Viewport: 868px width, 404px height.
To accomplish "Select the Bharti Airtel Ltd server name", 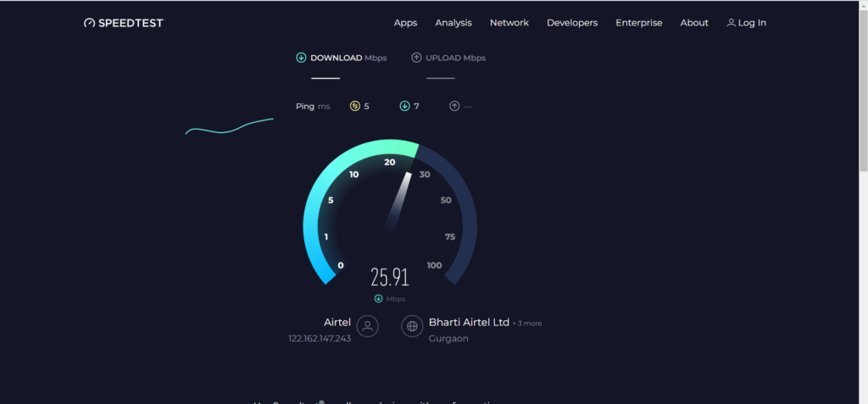I will pos(469,322).
